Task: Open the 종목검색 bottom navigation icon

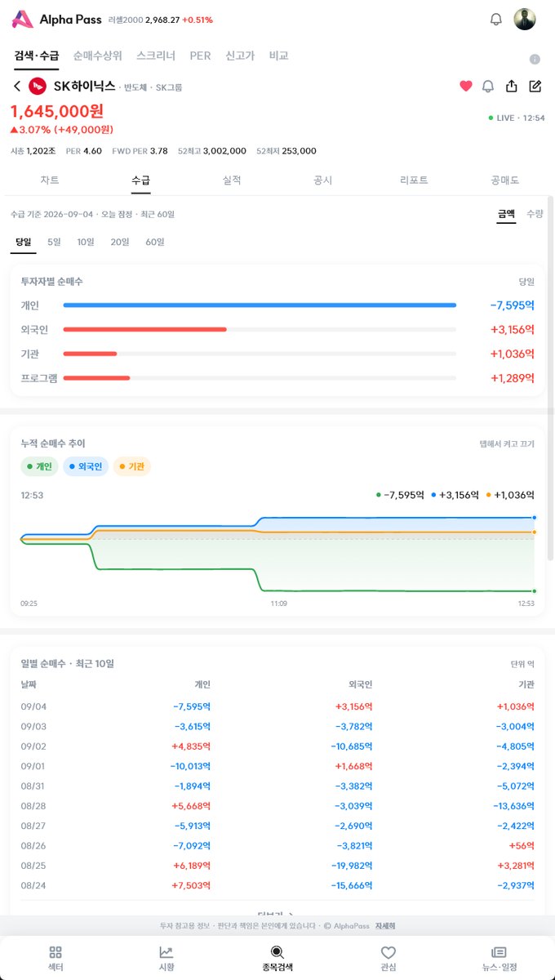Action: point(277,958)
